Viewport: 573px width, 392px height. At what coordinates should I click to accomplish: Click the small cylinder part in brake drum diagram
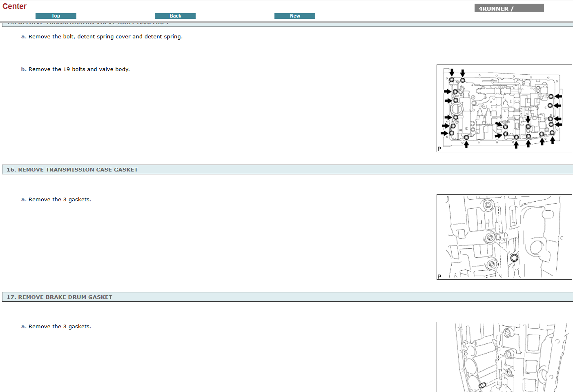pos(482,385)
